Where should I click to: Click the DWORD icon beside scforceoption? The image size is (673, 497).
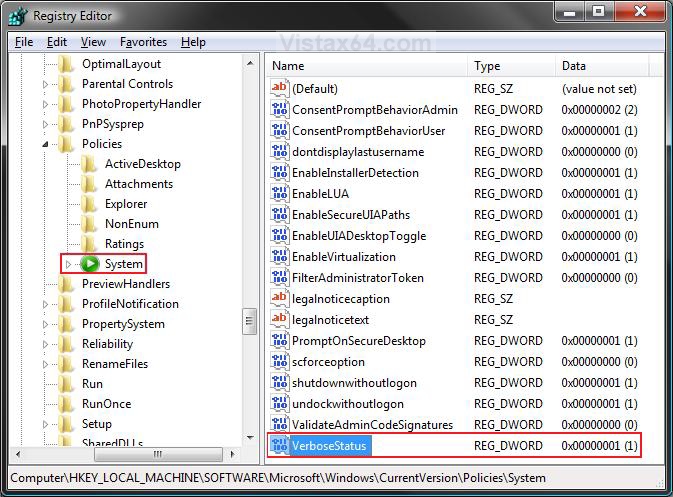(279, 361)
